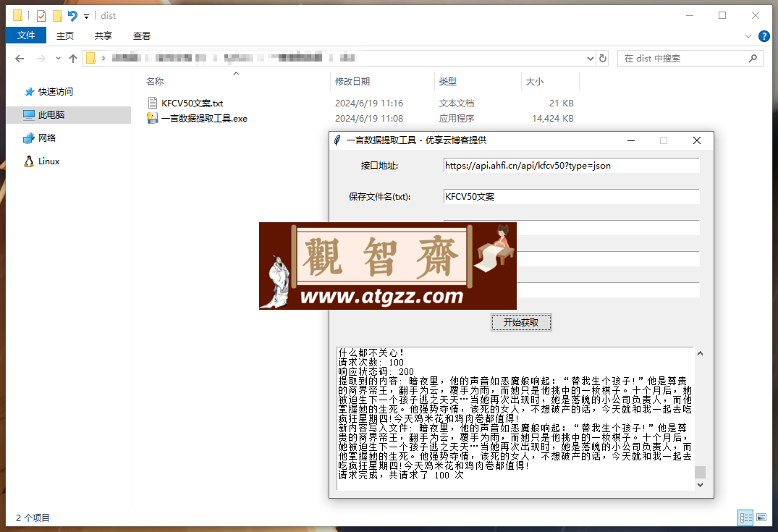Select the file KFCV50文案.txt

point(192,104)
